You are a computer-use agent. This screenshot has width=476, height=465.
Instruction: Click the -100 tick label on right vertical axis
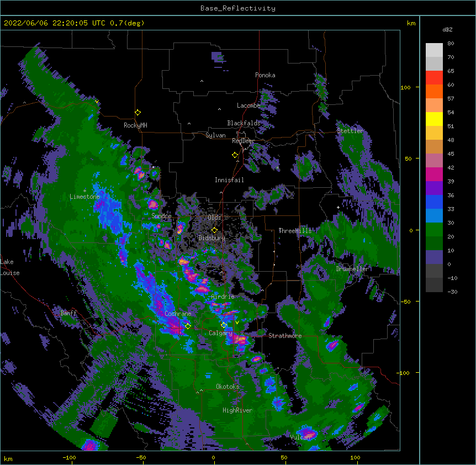coord(404,373)
